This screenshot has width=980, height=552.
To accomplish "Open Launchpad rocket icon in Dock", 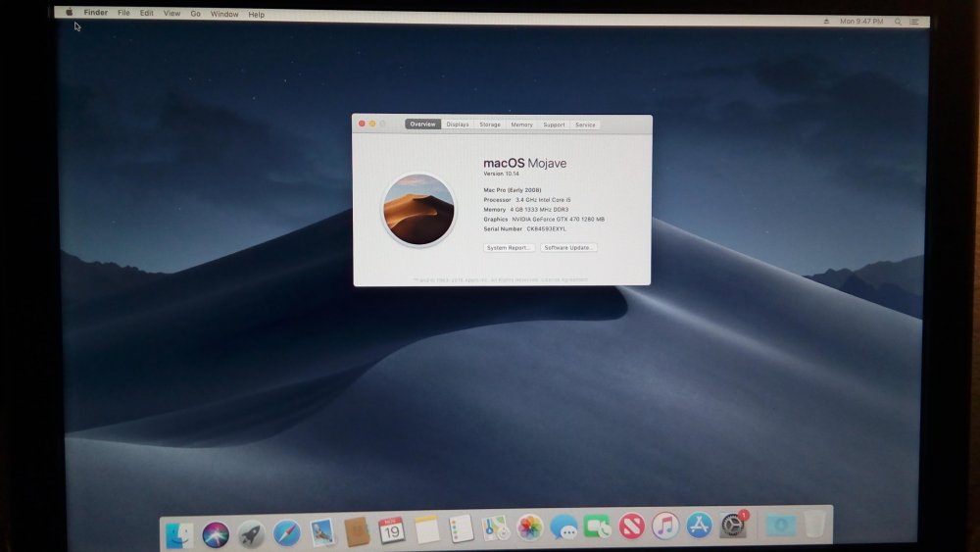I will (x=251, y=534).
